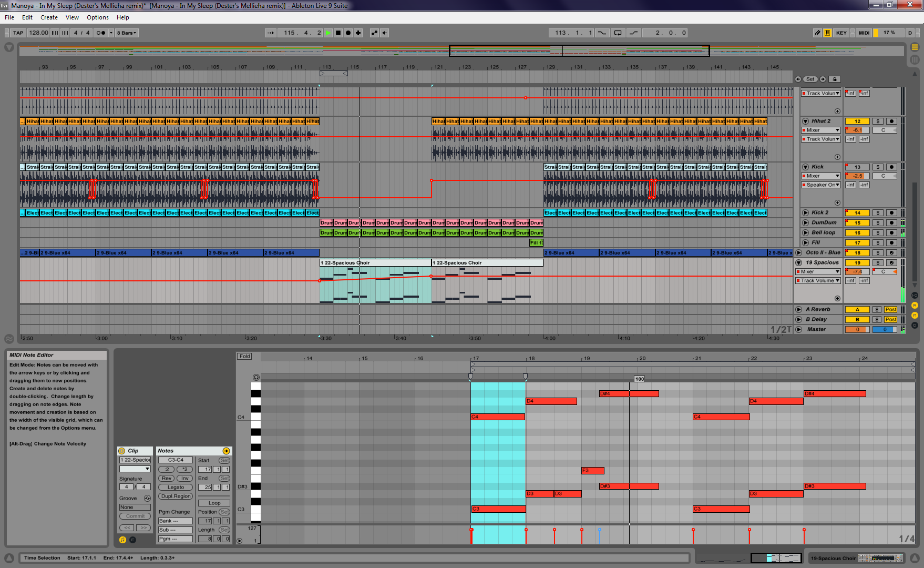Image resolution: width=924 pixels, height=568 pixels.
Task: Click Punch-Out switch in transport
Action: coord(634,33)
